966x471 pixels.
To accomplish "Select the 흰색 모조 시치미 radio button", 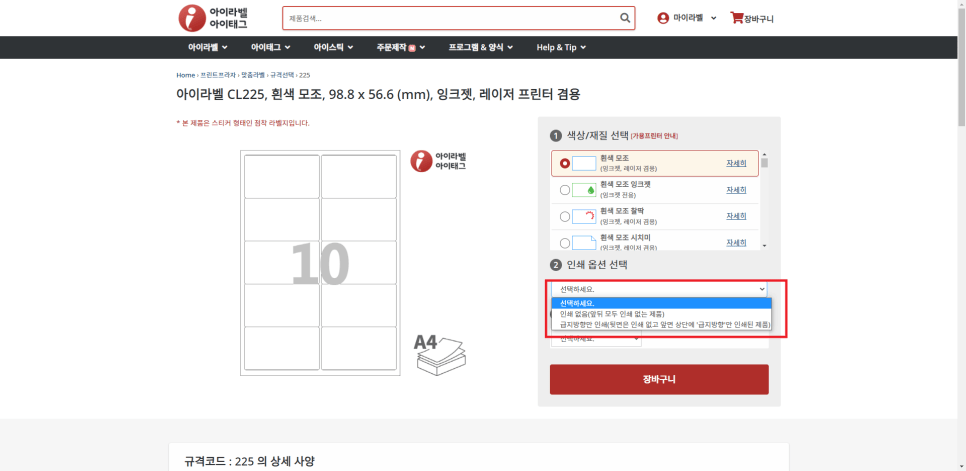I will 564,243.
